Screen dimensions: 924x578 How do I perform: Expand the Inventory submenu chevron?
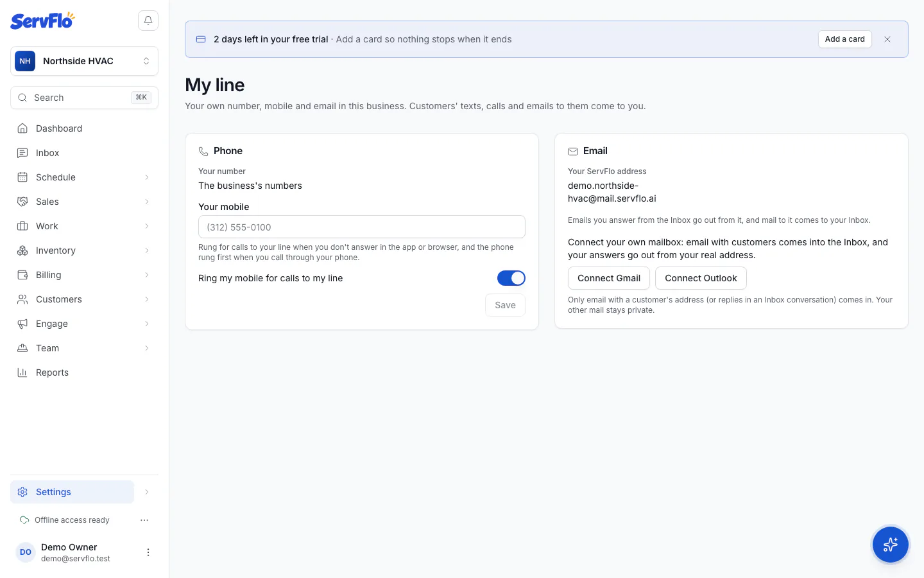pyautogui.click(x=147, y=250)
